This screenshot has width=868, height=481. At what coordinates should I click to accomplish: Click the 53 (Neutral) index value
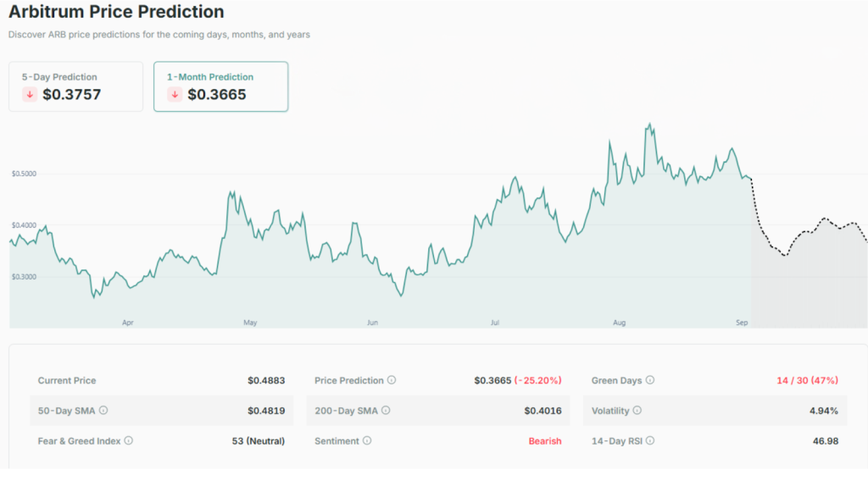pyautogui.click(x=259, y=441)
